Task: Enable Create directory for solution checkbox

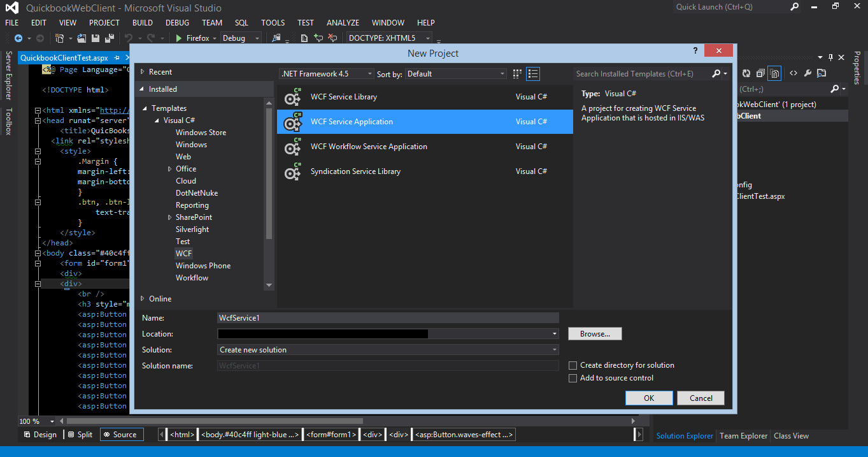Action: (573, 365)
